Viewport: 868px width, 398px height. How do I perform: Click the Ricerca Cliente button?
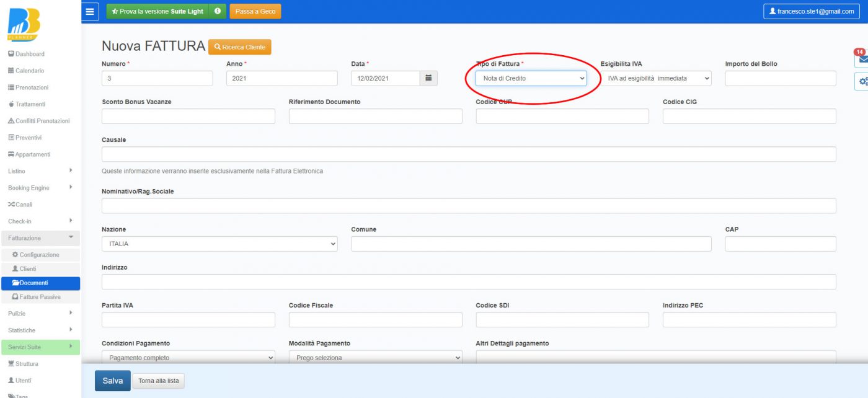coord(240,47)
